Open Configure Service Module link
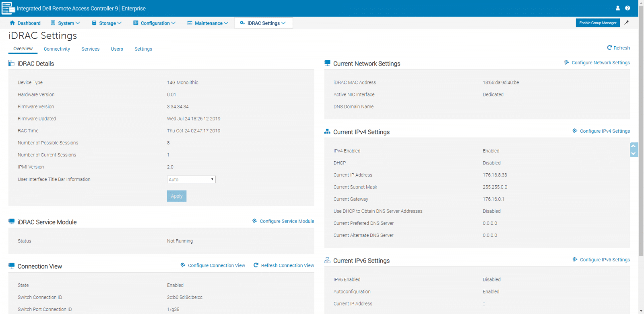Screen dimensions: 644x314 (287, 221)
